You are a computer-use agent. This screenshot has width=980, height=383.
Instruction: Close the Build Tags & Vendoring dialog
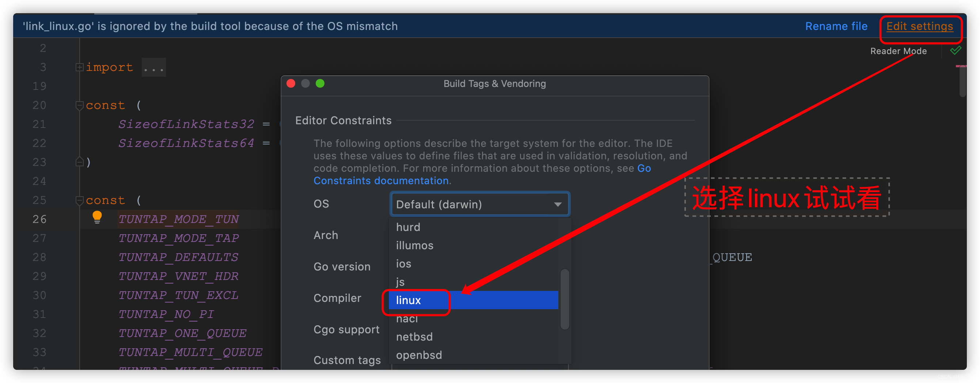[290, 83]
